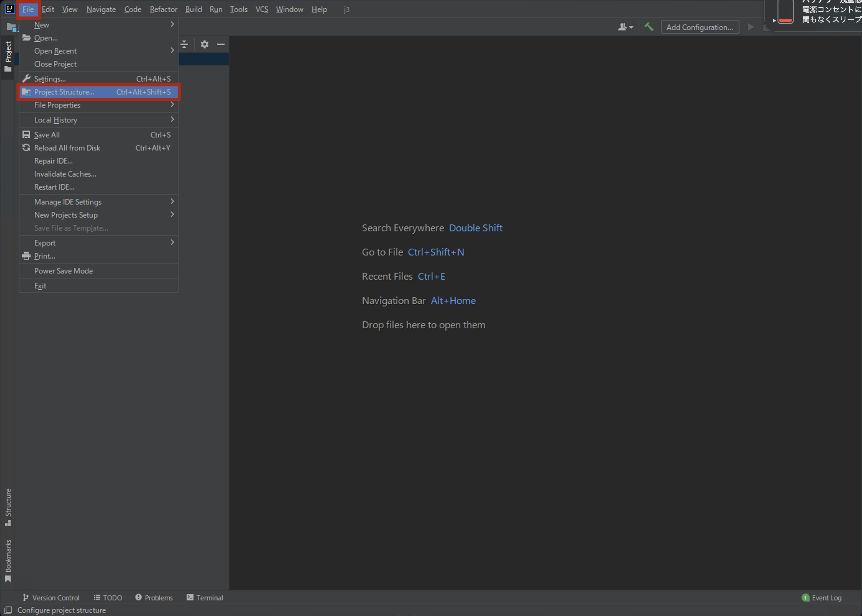
Task: Click the collapse all icon
Action: [184, 44]
